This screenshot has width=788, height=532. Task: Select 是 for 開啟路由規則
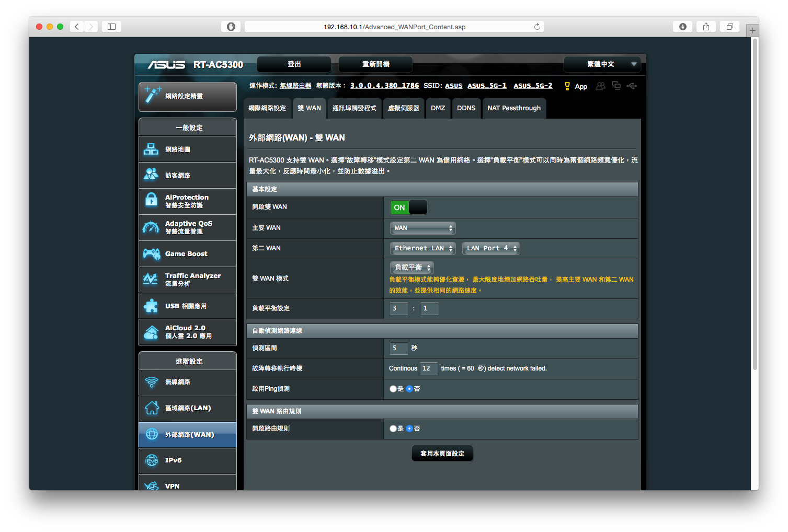coord(393,429)
